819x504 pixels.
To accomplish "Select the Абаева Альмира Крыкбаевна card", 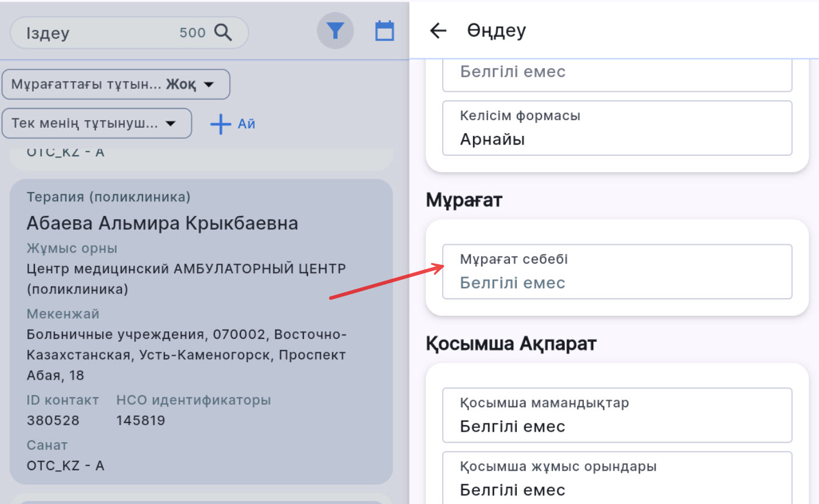I will pyautogui.click(x=162, y=223).
